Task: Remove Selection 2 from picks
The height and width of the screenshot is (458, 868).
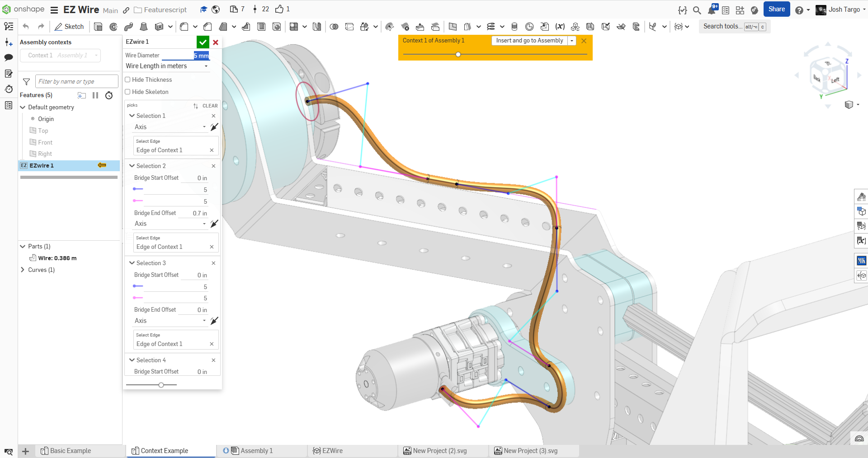Action: [x=213, y=166]
